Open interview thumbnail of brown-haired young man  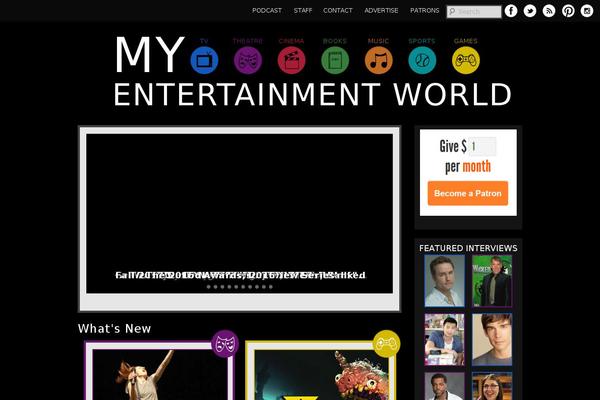point(492,340)
